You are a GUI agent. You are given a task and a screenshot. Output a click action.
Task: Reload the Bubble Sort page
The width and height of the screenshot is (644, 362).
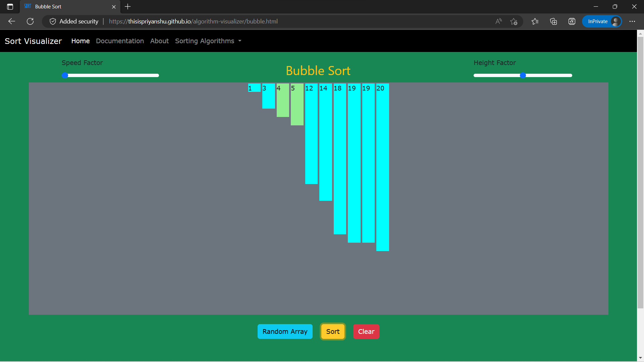(30, 21)
